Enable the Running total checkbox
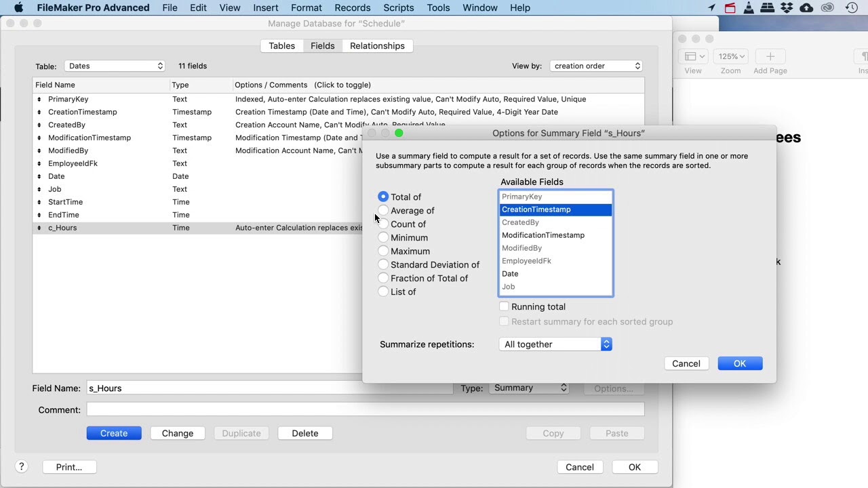 click(504, 306)
